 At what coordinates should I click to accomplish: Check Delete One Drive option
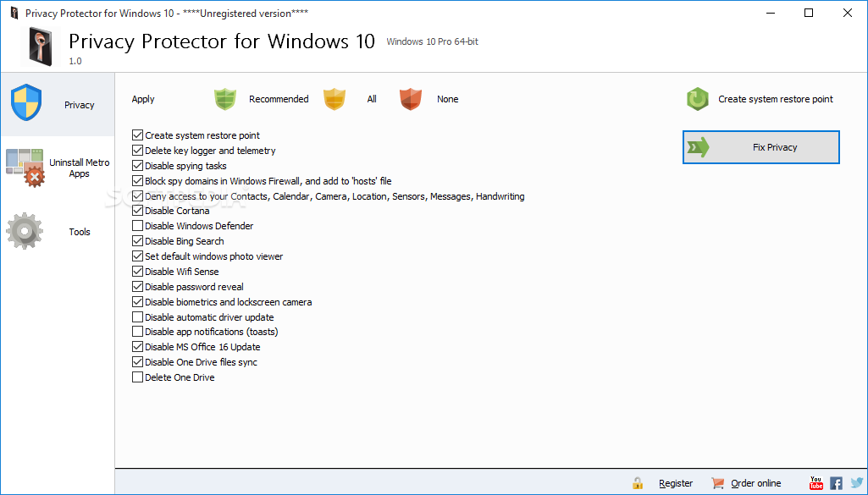(137, 377)
